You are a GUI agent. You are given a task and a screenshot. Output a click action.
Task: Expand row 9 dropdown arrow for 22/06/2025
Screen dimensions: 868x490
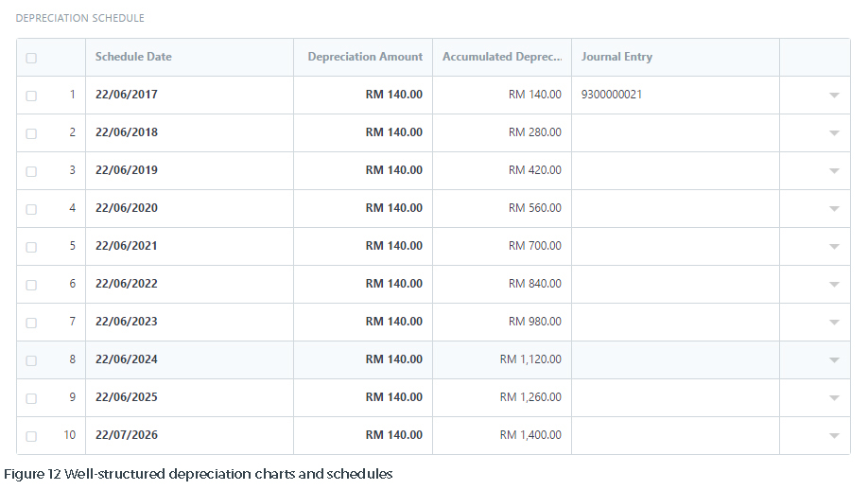click(x=834, y=398)
